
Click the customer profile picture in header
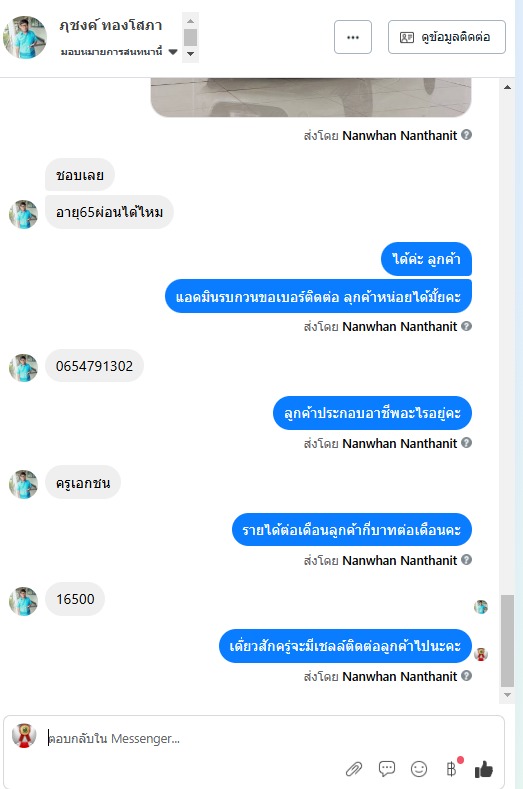[x=25, y=37]
